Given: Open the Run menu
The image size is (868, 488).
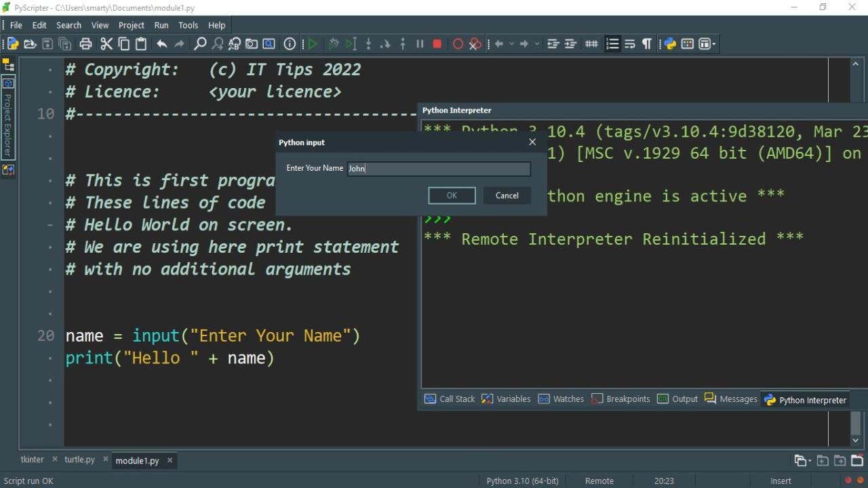Looking at the screenshot, I should pyautogui.click(x=161, y=25).
